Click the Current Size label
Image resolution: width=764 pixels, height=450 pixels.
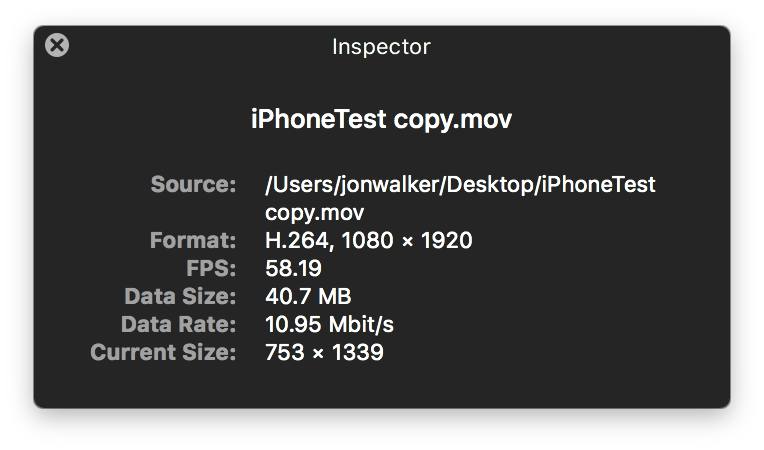[163, 352]
